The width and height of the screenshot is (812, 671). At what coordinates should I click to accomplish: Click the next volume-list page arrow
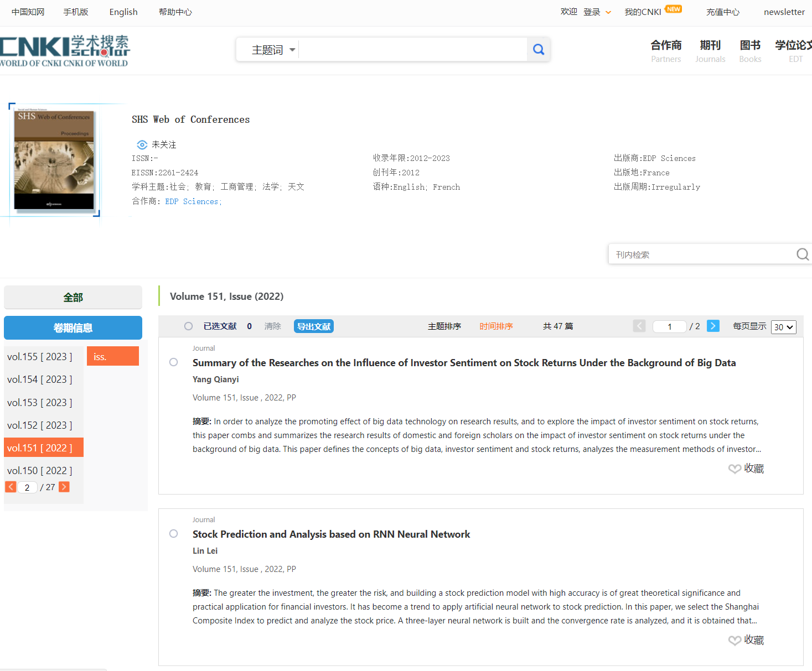click(64, 487)
